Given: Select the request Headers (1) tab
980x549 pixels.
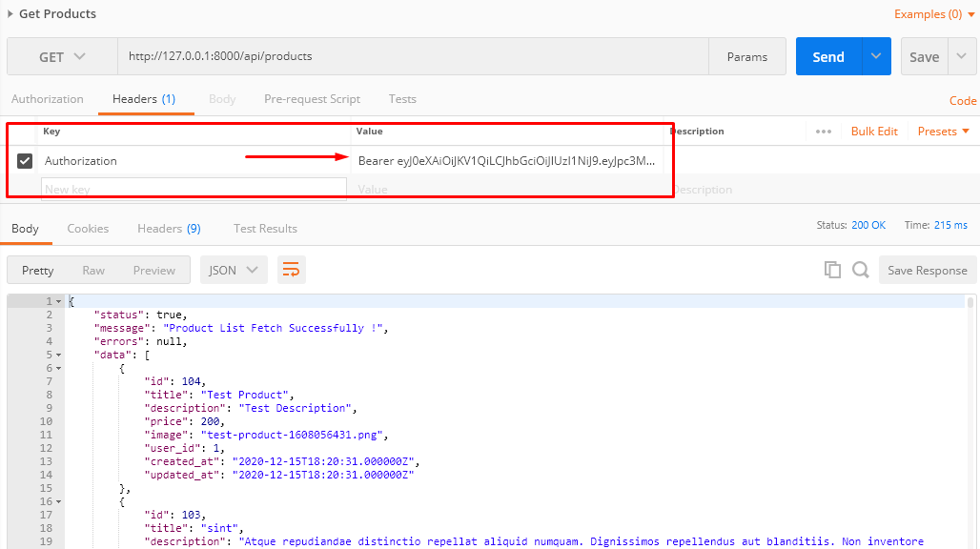Looking at the screenshot, I should (144, 99).
